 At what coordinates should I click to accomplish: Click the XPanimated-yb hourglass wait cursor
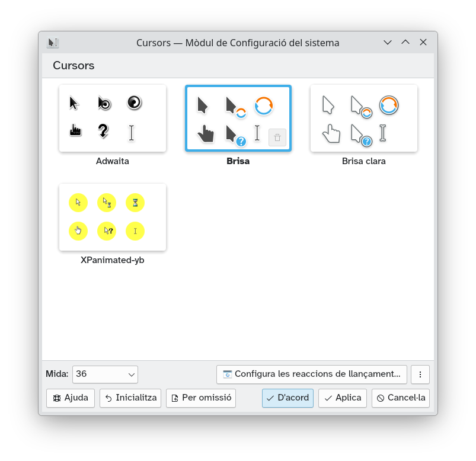pyautogui.click(x=135, y=203)
